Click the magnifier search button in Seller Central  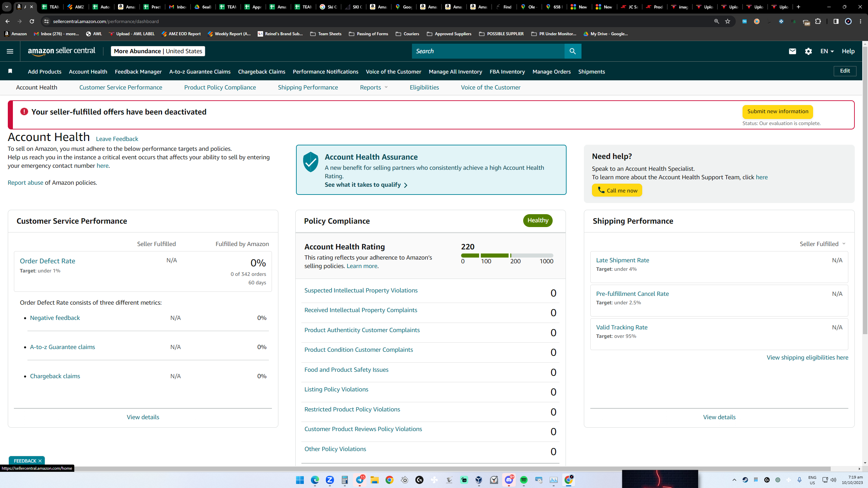coord(573,51)
